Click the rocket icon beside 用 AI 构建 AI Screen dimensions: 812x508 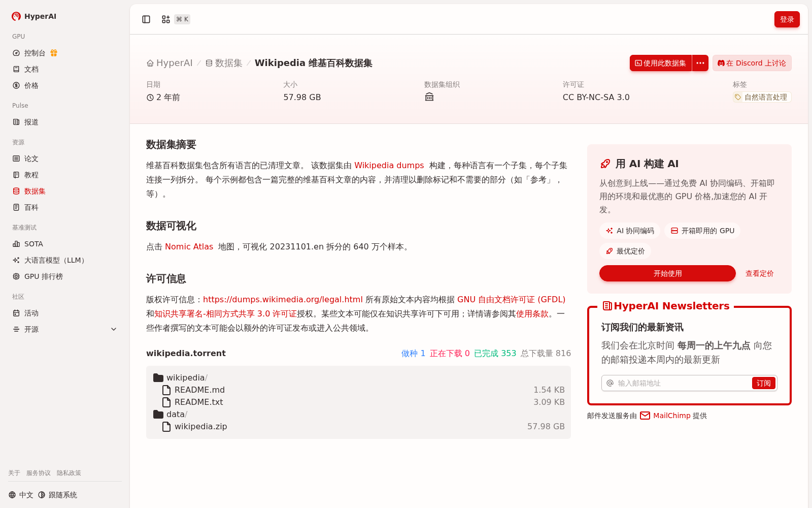point(605,164)
